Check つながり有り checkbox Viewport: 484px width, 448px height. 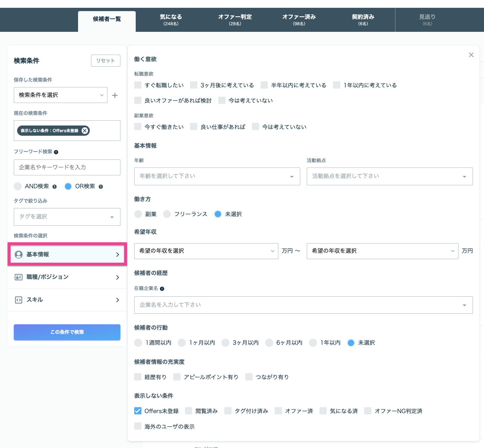(x=249, y=377)
